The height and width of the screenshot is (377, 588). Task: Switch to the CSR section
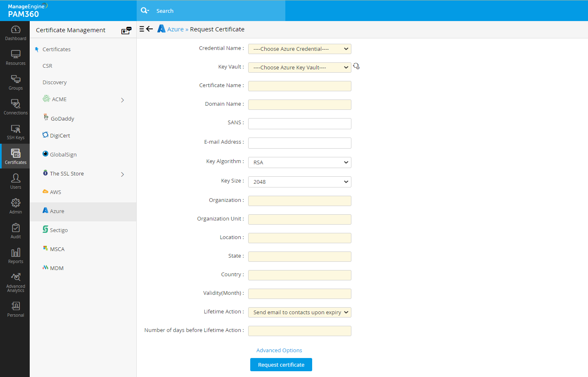point(47,66)
